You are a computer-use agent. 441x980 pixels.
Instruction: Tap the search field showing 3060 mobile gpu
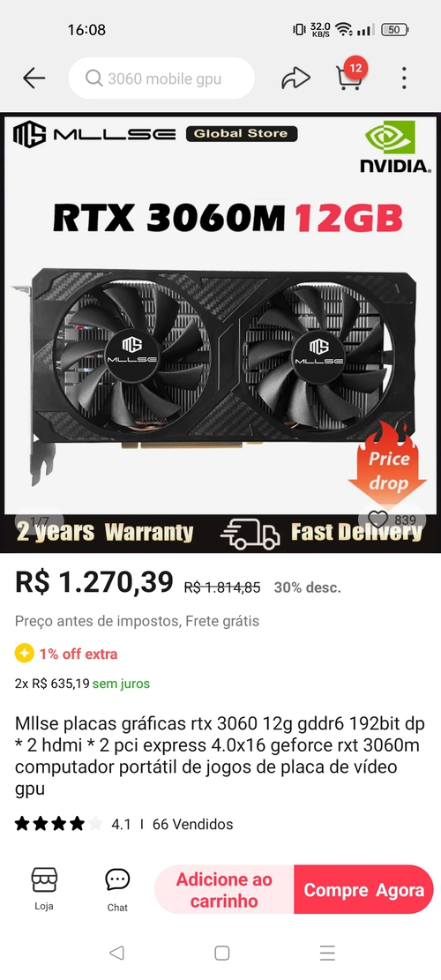pyautogui.click(x=161, y=79)
